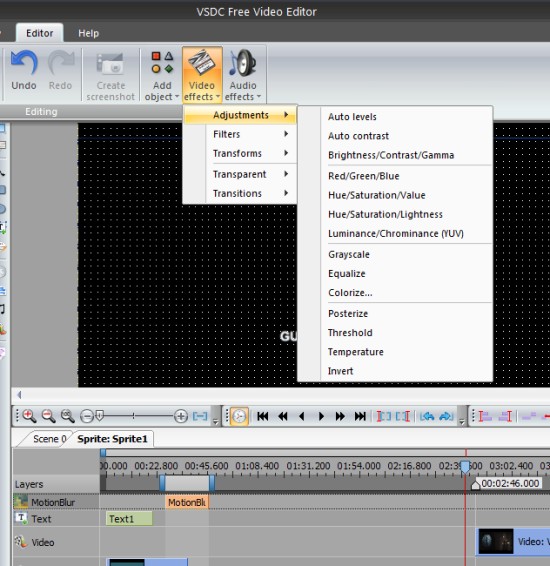This screenshot has height=566, width=550.
Task: Jump to the end of the timeline
Action: point(360,416)
